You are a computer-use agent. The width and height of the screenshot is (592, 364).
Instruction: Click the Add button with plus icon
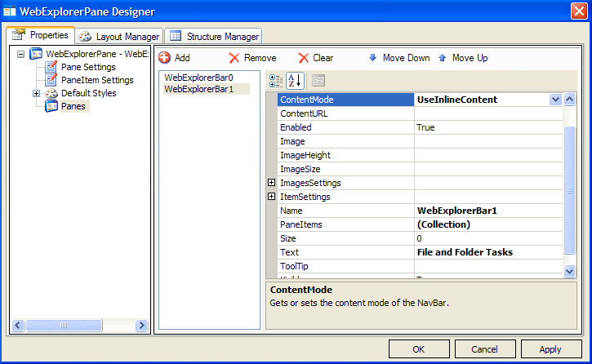tap(174, 58)
